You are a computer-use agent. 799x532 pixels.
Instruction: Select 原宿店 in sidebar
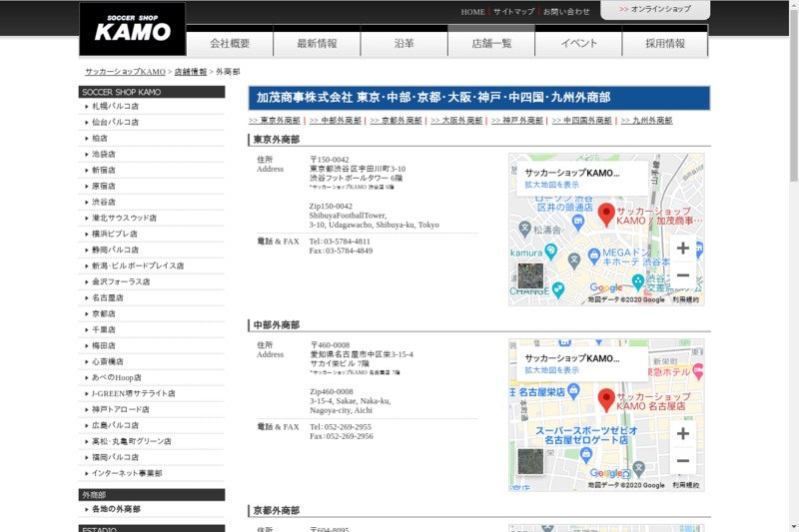104,186
